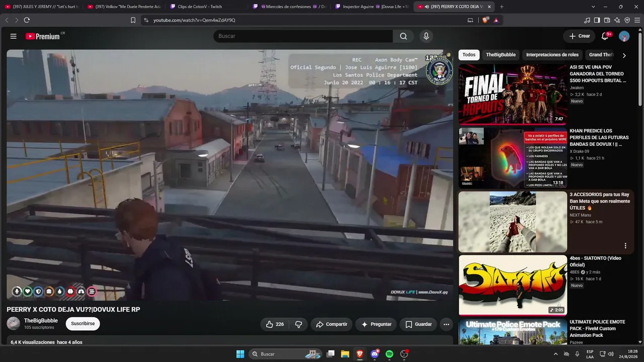Screen dimensions: 644x362
Task: Open the Jwaken channel link
Action: click(x=577, y=88)
